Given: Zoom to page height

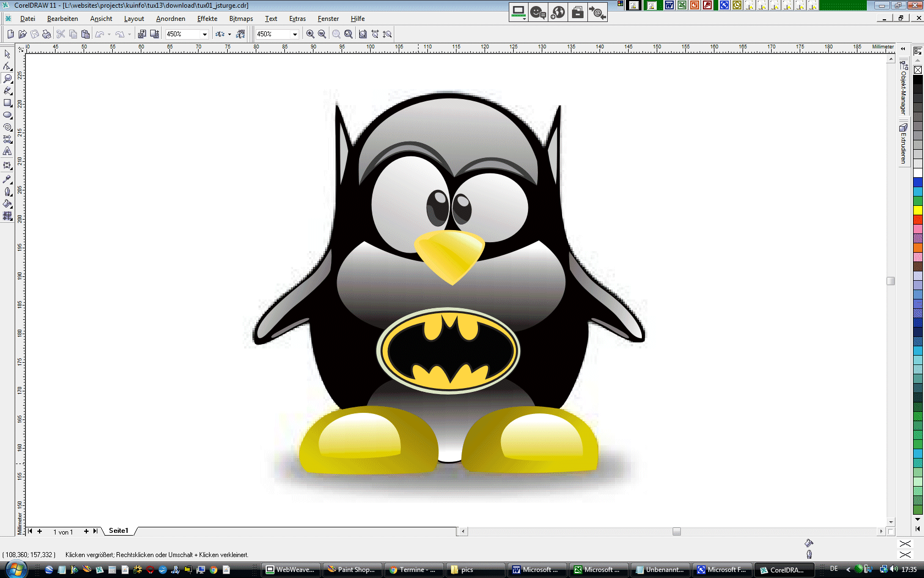Looking at the screenshot, I should (387, 34).
